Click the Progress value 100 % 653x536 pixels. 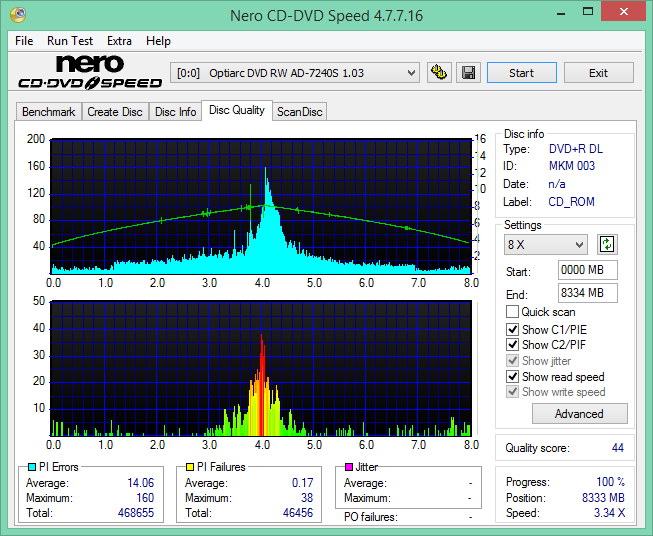[x=611, y=482]
